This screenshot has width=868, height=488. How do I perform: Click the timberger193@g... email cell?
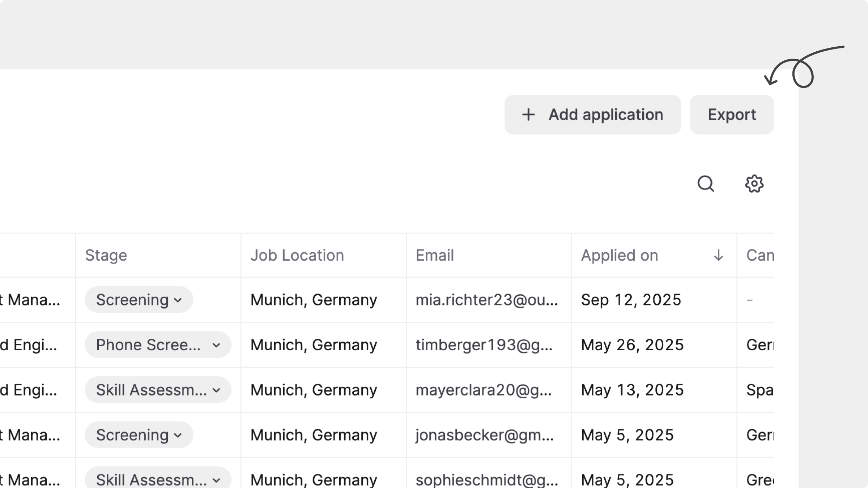pyautogui.click(x=484, y=345)
